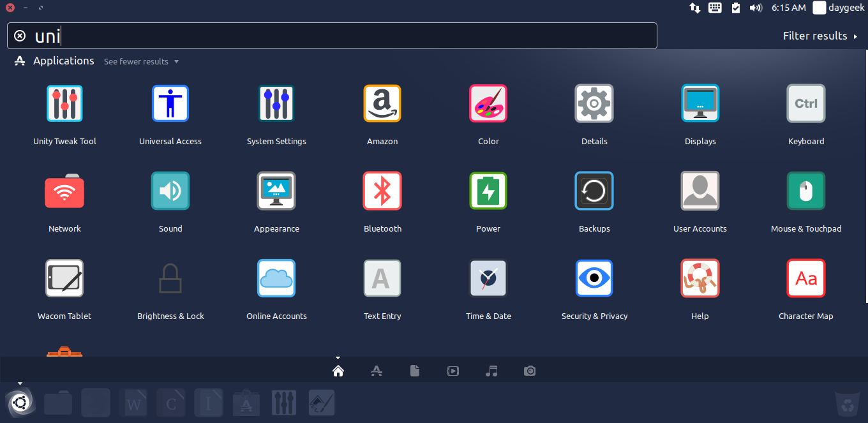Click into the Dash search field
868x423 pixels.
click(x=332, y=36)
